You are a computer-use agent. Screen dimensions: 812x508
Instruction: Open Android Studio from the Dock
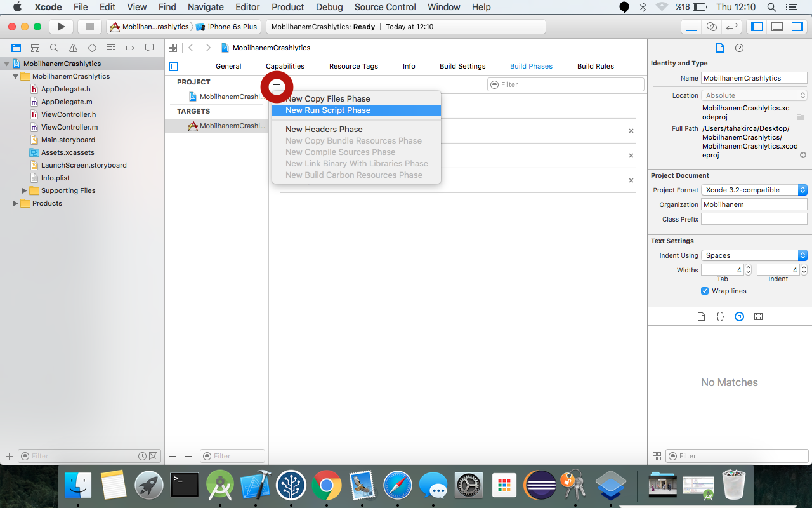[220, 486]
